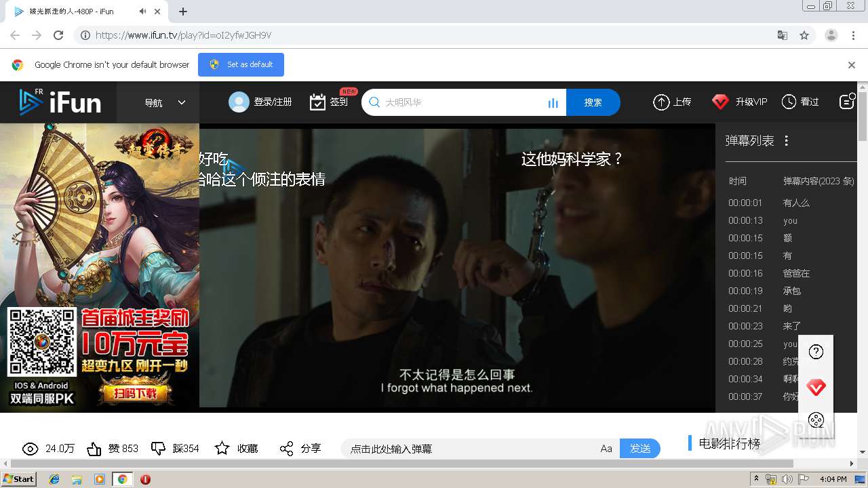The image size is (868, 488).
Task: Click the 扫码下载 button in ad
Action: (134, 393)
